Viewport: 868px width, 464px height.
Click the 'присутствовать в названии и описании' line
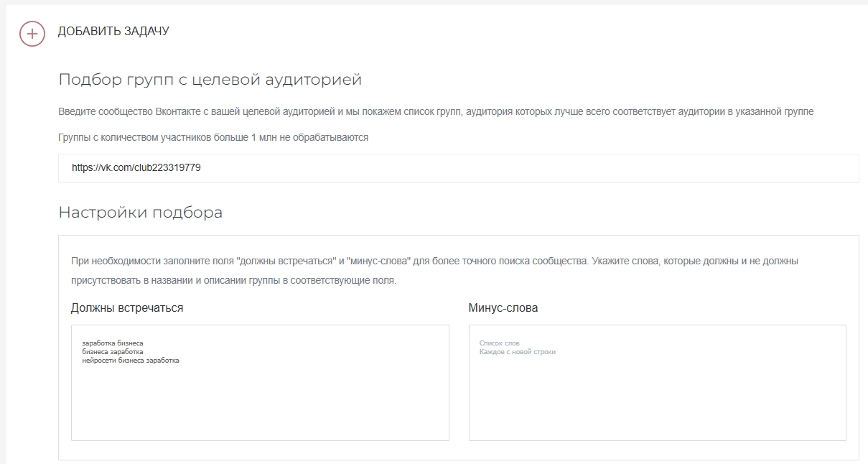[233, 280]
